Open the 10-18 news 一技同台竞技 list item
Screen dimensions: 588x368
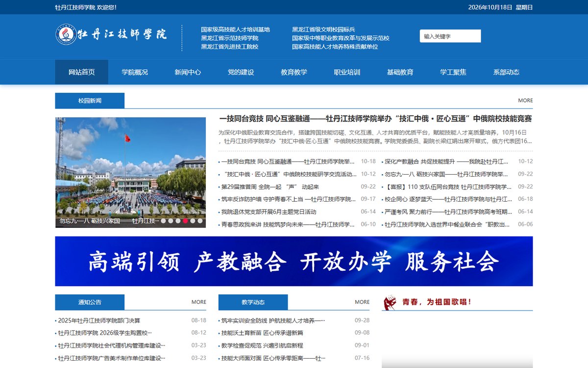pos(288,161)
